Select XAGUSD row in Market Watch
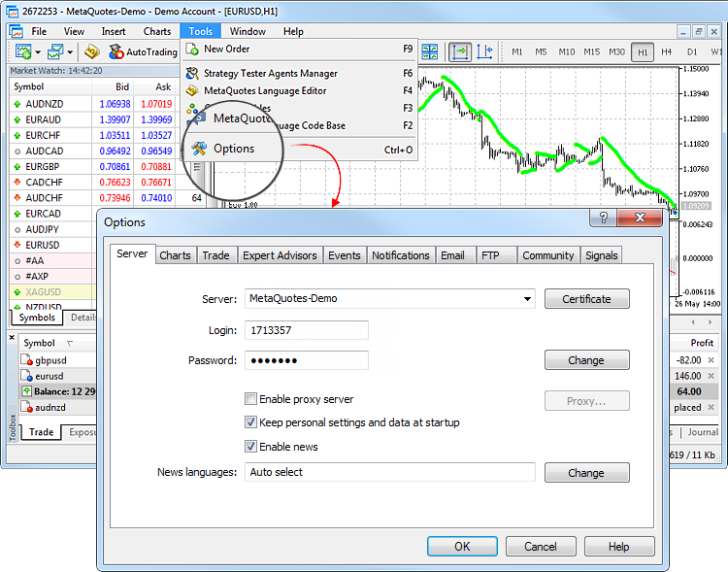This screenshot has height=572, width=728. coord(52,291)
